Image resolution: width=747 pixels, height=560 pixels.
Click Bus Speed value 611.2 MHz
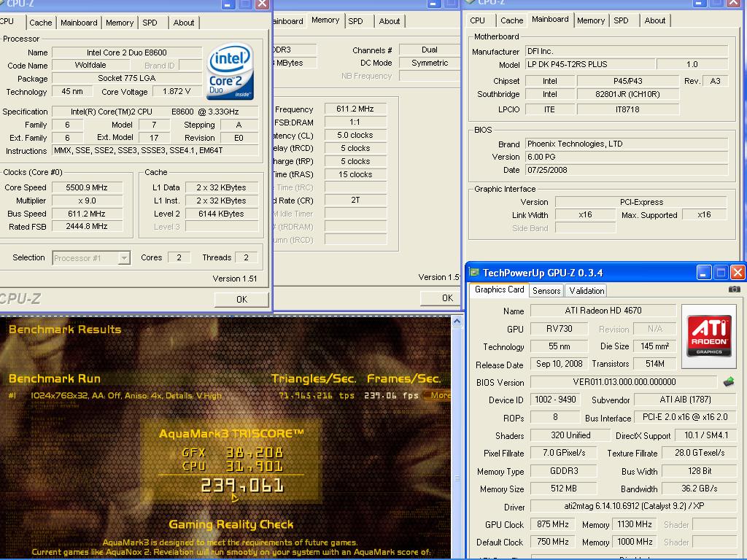tap(88, 214)
